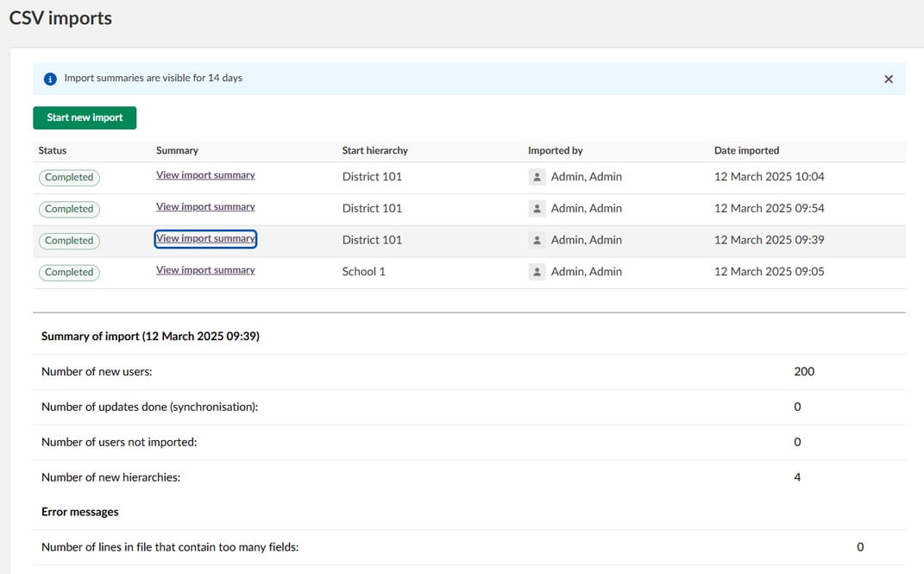The image size is (924, 574).
Task: Click Admin, Admin name in first row
Action: click(587, 177)
